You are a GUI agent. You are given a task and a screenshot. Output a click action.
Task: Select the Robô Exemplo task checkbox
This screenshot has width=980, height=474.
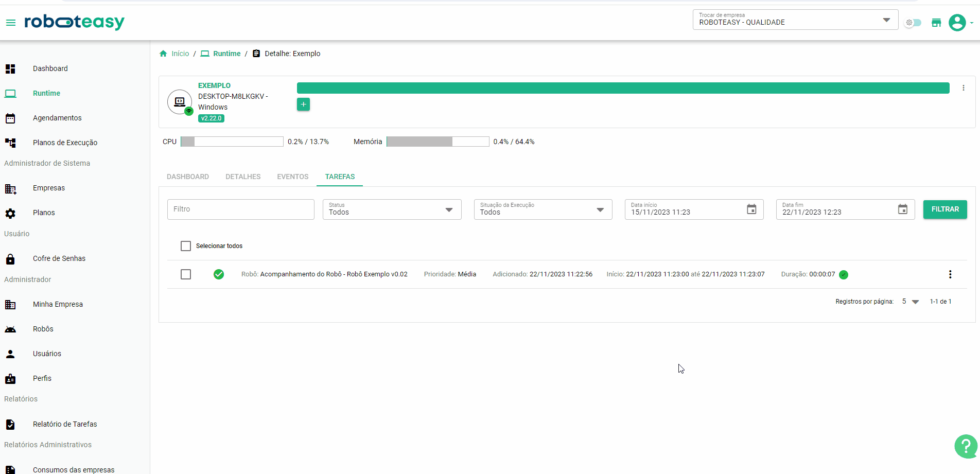click(x=186, y=274)
